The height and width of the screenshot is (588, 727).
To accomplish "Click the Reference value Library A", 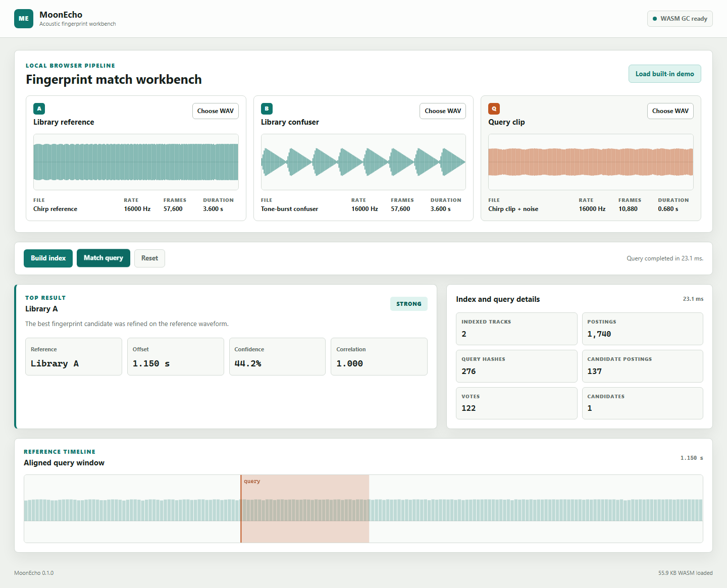I will [x=55, y=363].
